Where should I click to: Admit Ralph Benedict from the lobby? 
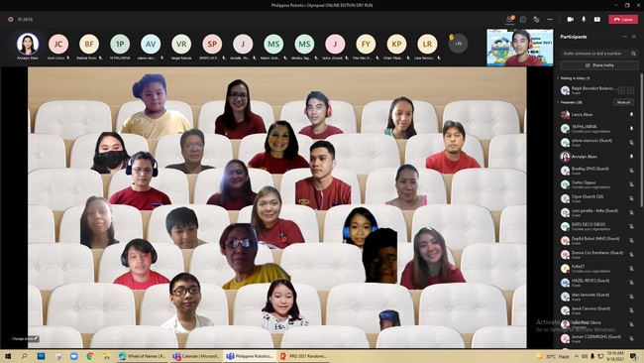point(621,90)
